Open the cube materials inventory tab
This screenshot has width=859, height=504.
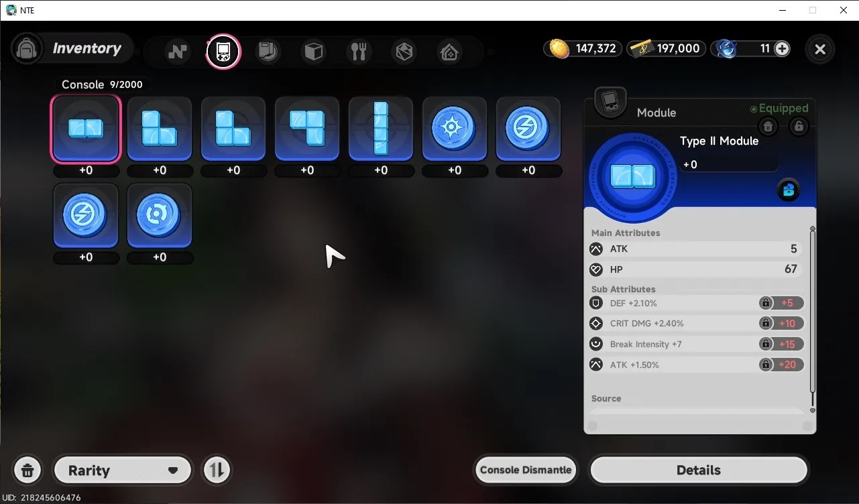[313, 52]
